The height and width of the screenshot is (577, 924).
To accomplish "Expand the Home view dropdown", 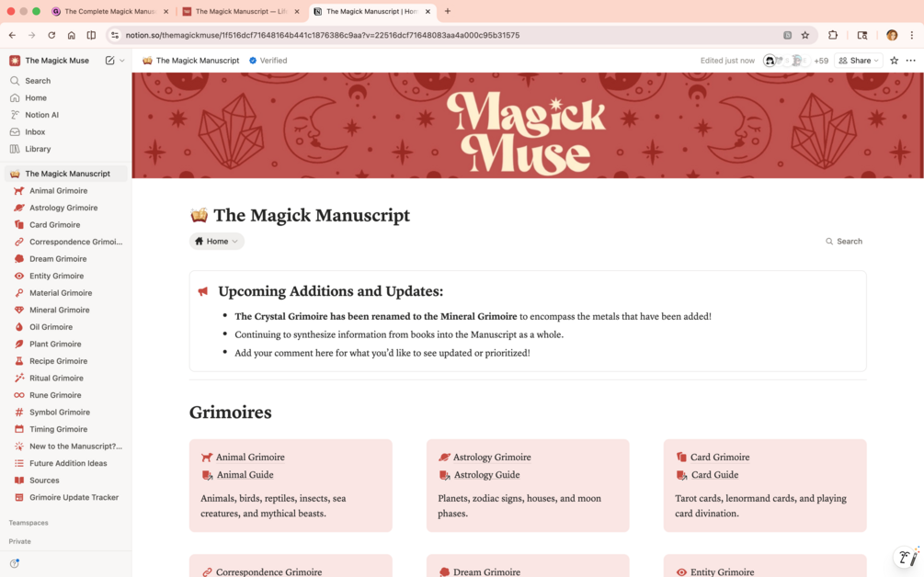I will 217,242.
